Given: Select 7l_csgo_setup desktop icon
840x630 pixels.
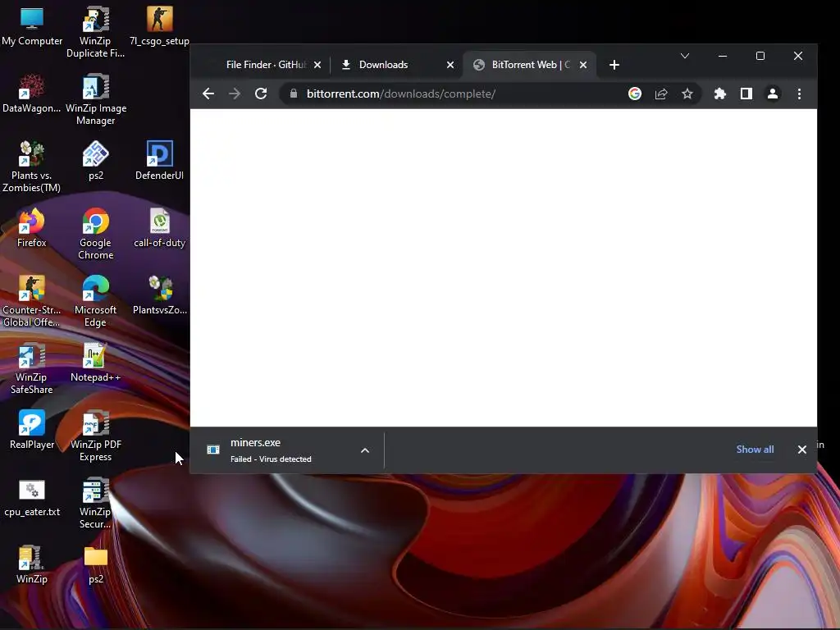Looking at the screenshot, I should pos(160,26).
